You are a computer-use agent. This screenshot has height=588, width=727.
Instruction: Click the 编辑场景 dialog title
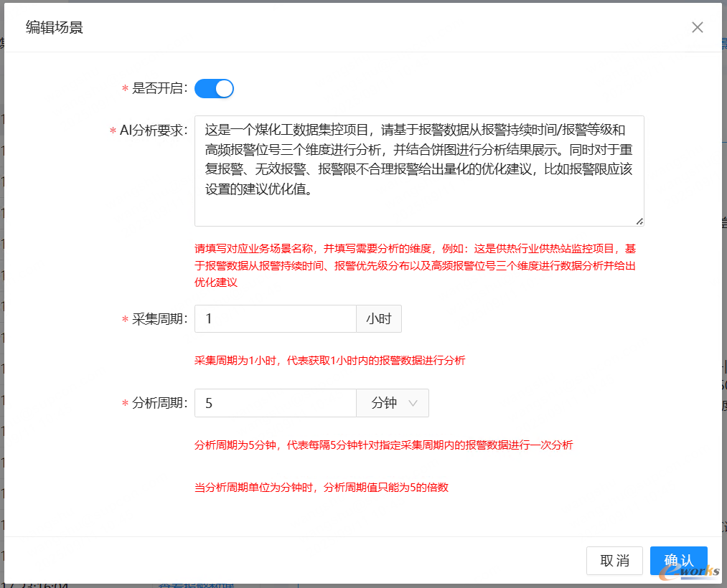[54, 27]
